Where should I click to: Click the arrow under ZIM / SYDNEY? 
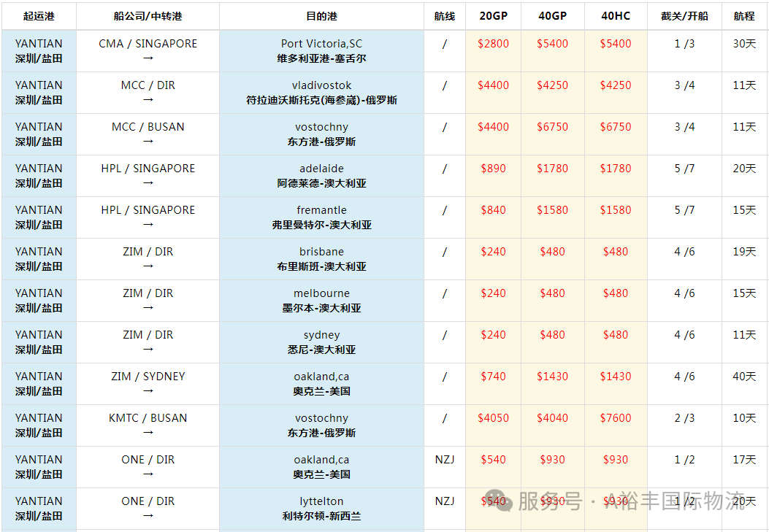click(148, 391)
